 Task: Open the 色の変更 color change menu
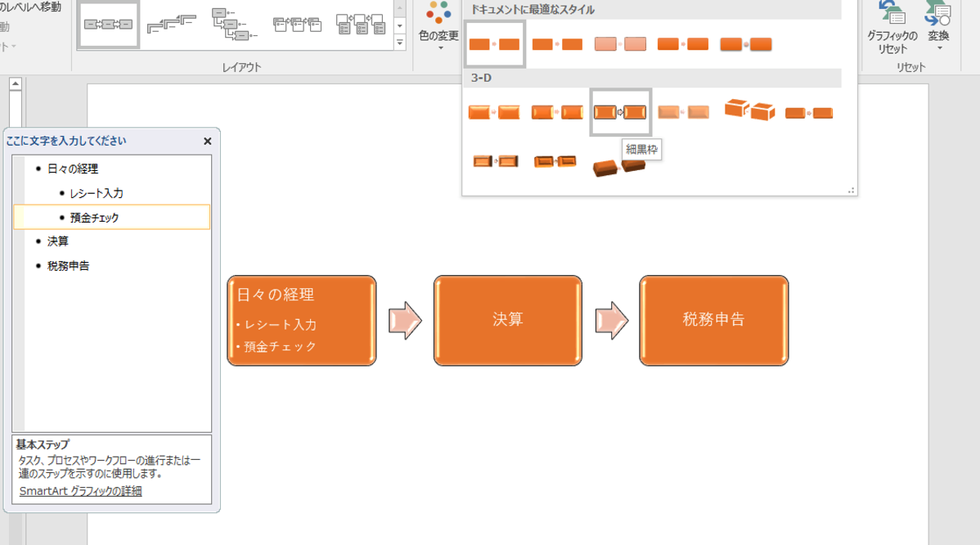[438, 26]
